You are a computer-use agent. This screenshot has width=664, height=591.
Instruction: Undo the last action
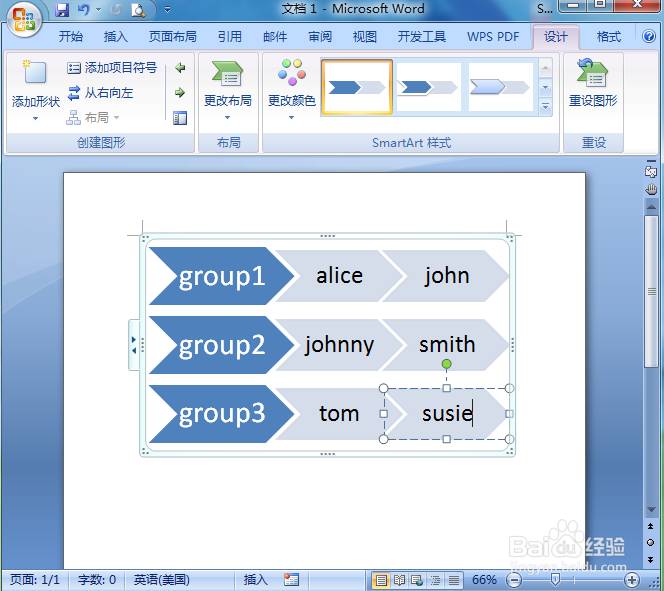click(83, 10)
